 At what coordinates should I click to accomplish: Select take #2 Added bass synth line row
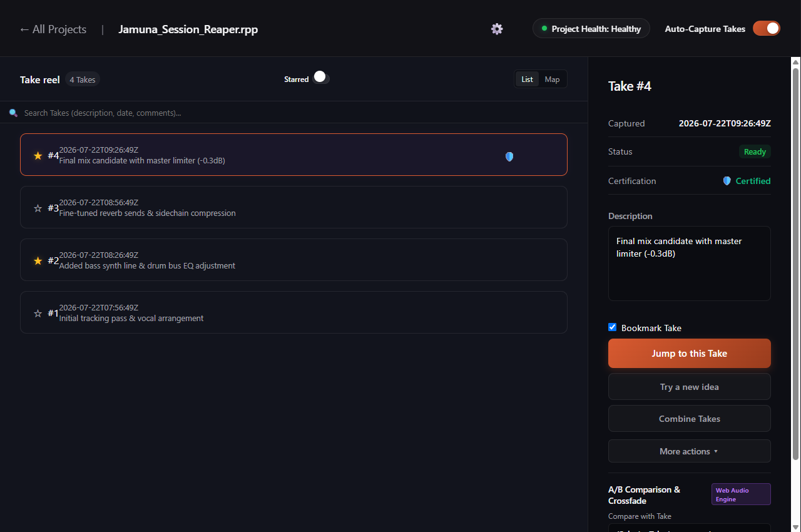293,260
